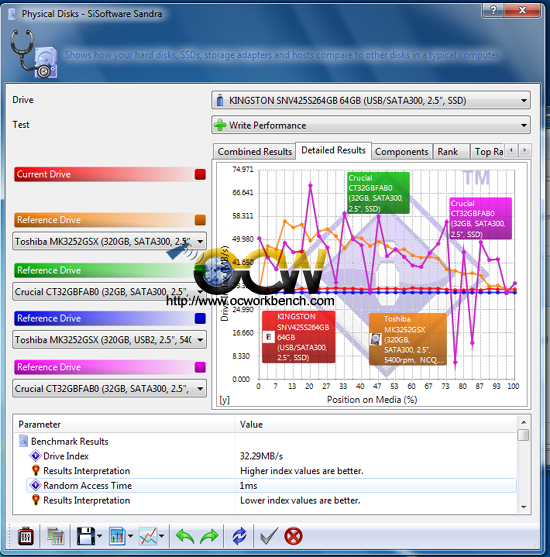Click the Benchmark Results document icon
Image resolution: width=550 pixels, height=557 pixels.
click(x=23, y=441)
